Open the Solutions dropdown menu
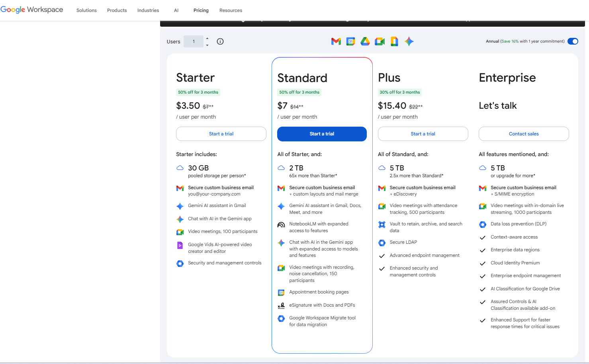Image resolution: width=589 pixels, height=364 pixels. [x=86, y=10]
